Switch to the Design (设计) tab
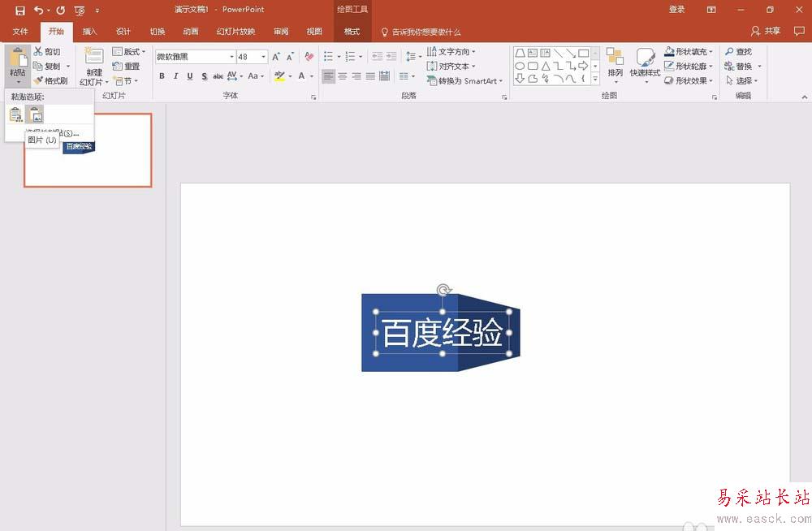Image resolution: width=812 pixels, height=531 pixels. click(x=123, y=32)
